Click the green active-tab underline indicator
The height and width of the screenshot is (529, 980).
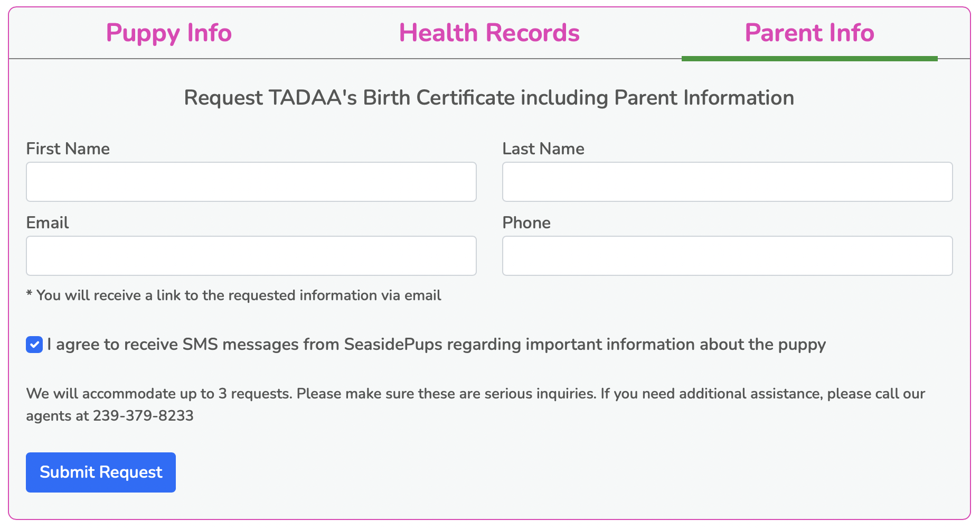coord(809,59)
